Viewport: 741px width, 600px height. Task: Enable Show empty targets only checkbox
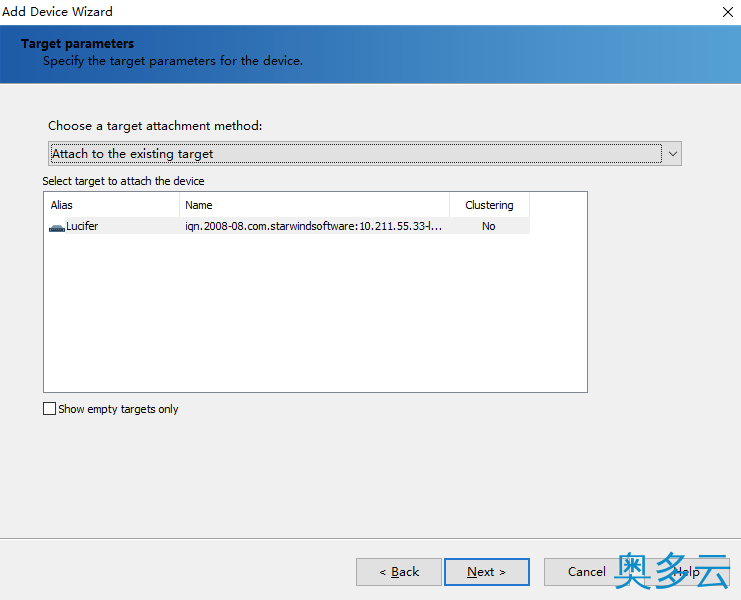(x=49, y=409)
